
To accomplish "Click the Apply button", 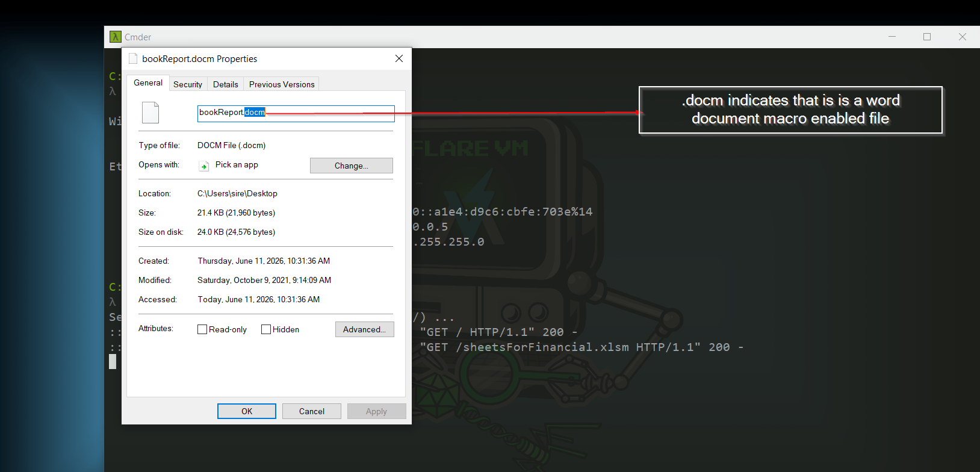I will (377, 411).
